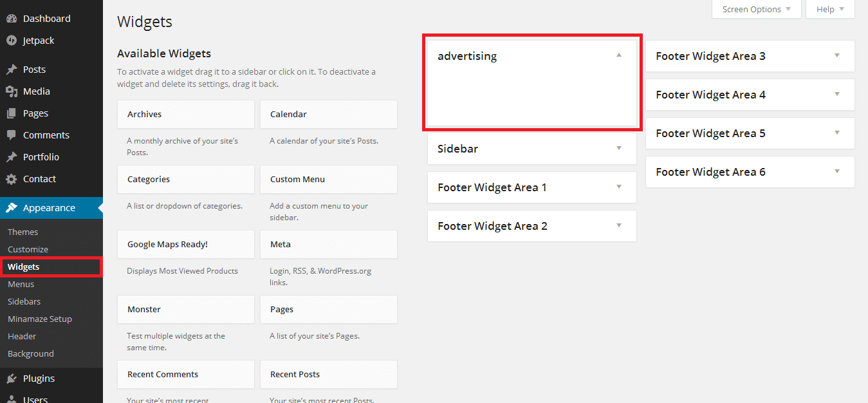Select the Minamaze Setup link
This screenshot has width=868, height=403.
click(x=40, y=319)
